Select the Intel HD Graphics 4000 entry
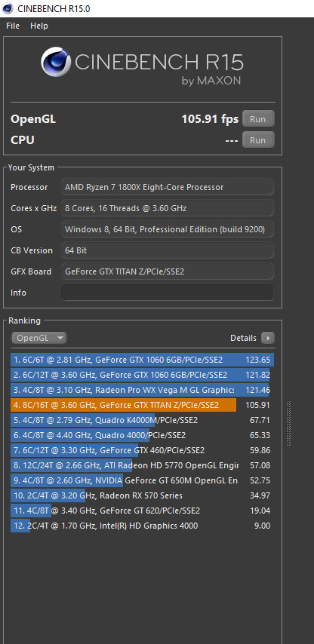The height and width of the screenshot is (644, 314). (142, 526)
